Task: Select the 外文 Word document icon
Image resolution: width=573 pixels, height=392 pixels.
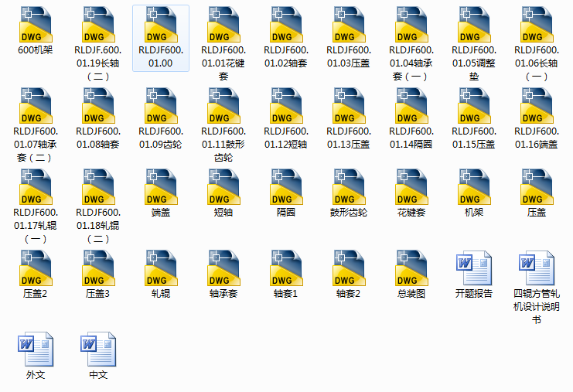Action: click(x=36, y=349)
